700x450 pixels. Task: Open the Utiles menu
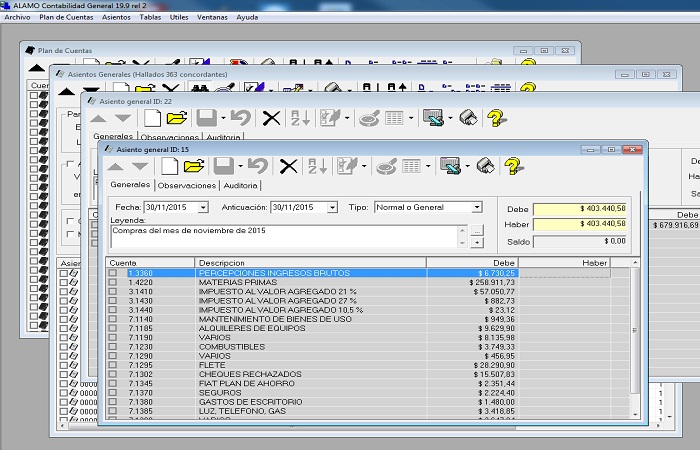tap(179, 17)
